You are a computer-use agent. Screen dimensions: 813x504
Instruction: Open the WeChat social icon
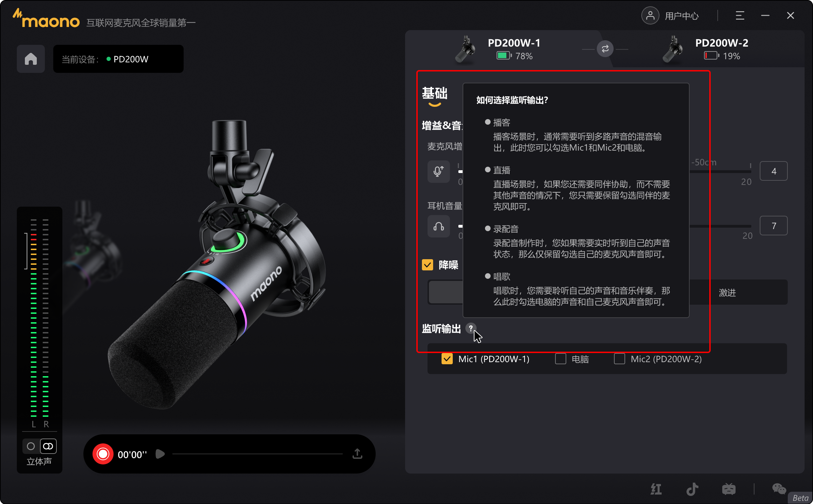[x=779, y=489]
